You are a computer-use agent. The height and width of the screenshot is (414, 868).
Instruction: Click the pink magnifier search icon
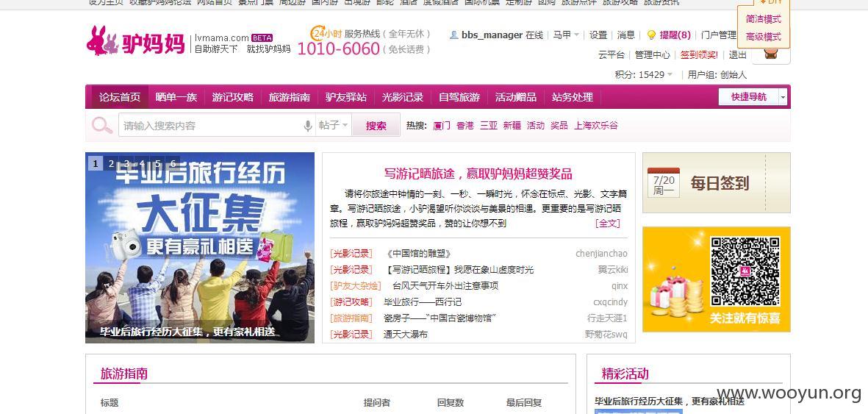click(102, 125)
